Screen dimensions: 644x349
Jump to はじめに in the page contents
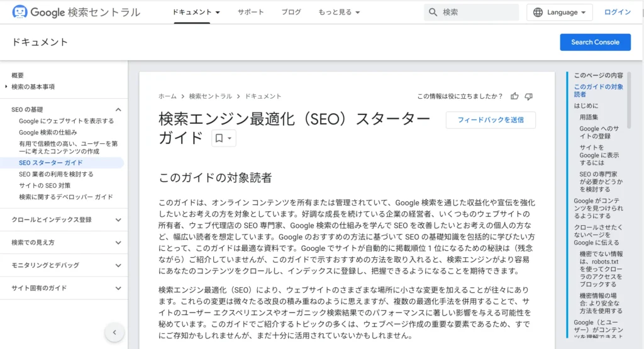[586, 106]
